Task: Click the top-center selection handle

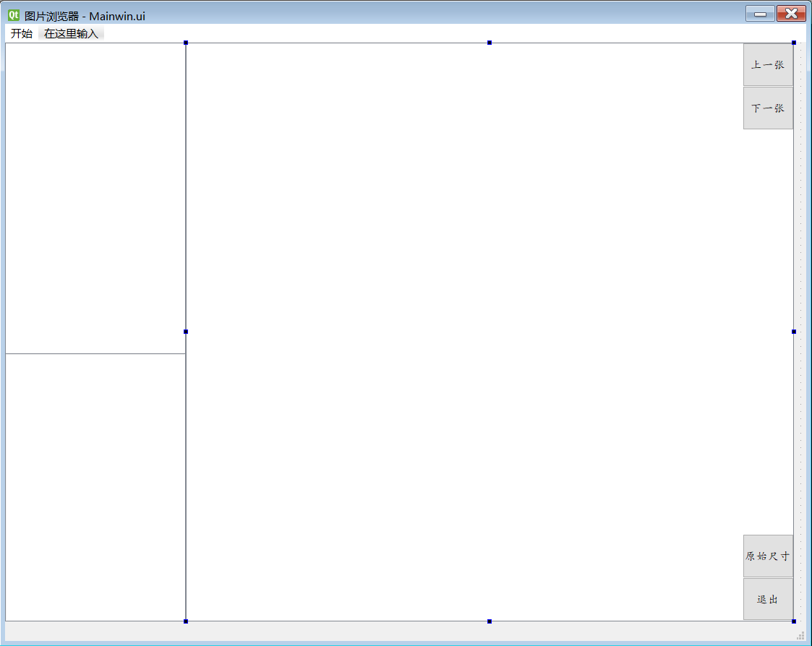Action: point(489,42)
